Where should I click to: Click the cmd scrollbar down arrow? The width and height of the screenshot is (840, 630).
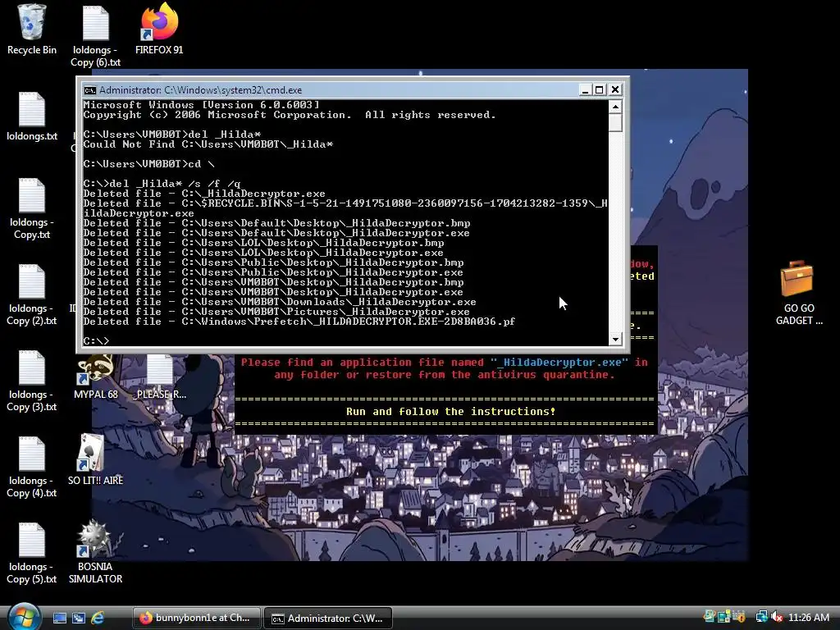tap(615, 339)
